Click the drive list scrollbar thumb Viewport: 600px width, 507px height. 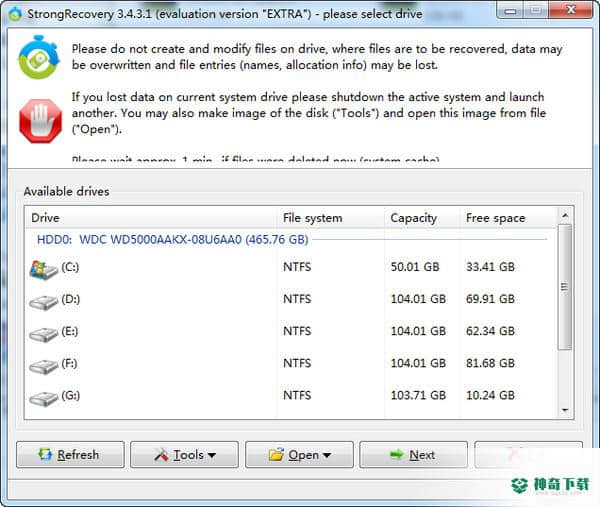pos(565,287)
